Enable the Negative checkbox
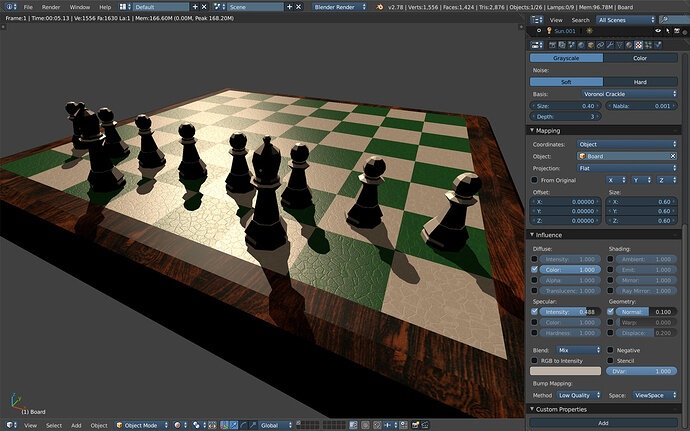This screenshot has height=431, width=690. point(610,350)
